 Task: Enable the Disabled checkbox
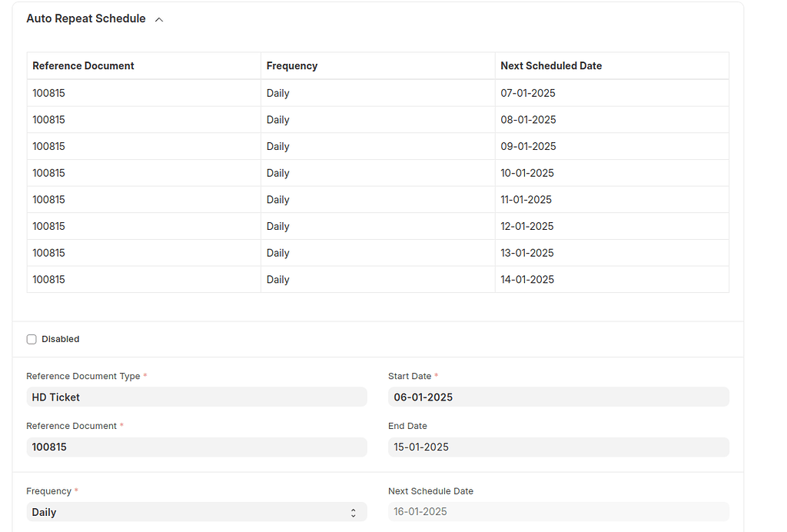[x=32, y=339]
